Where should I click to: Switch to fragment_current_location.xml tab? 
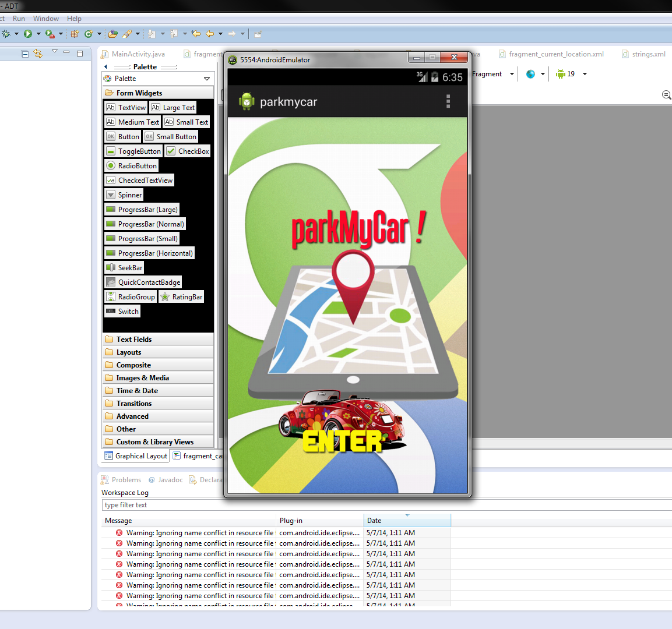point(551,54)
